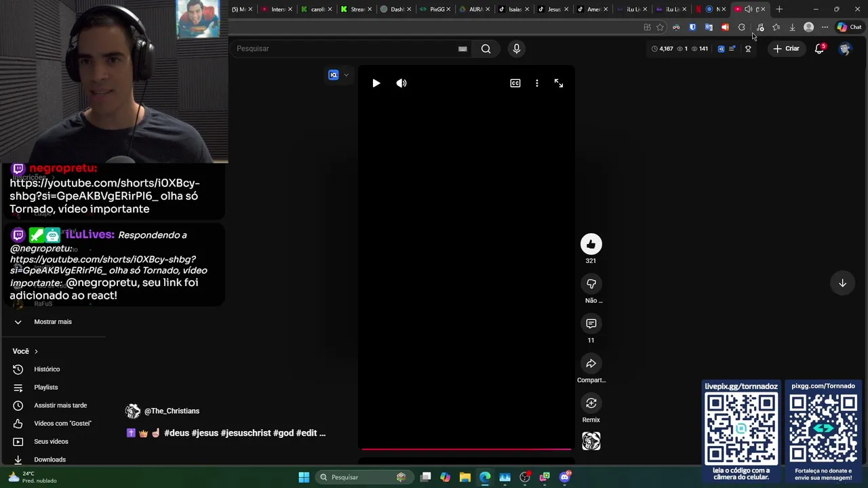868x488 pixels.
Task: Click the vidIQ trophy icon in header
Action: point(748,49)
